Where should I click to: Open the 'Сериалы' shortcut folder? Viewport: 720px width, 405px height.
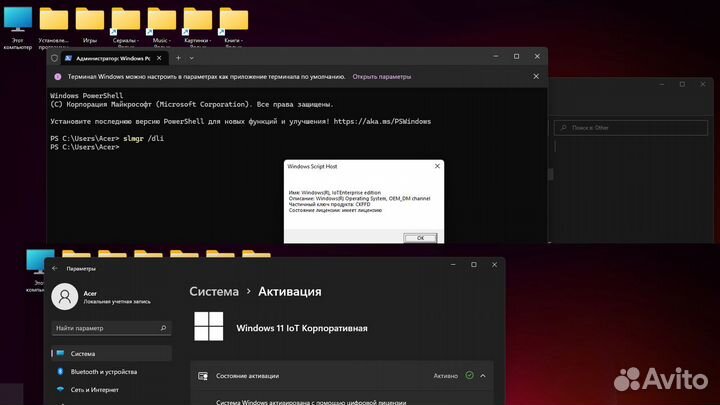tap(125, 27)
